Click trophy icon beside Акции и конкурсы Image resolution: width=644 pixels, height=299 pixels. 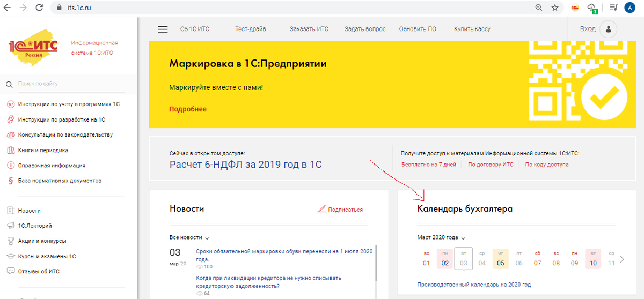click(x=10, y=241)
